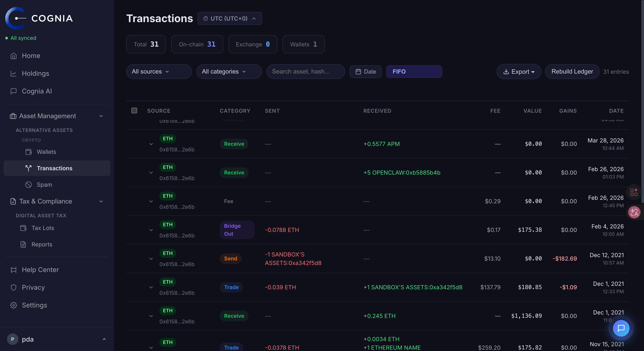Click the Send category badge
Screen dimensions: 644x351
230,259
